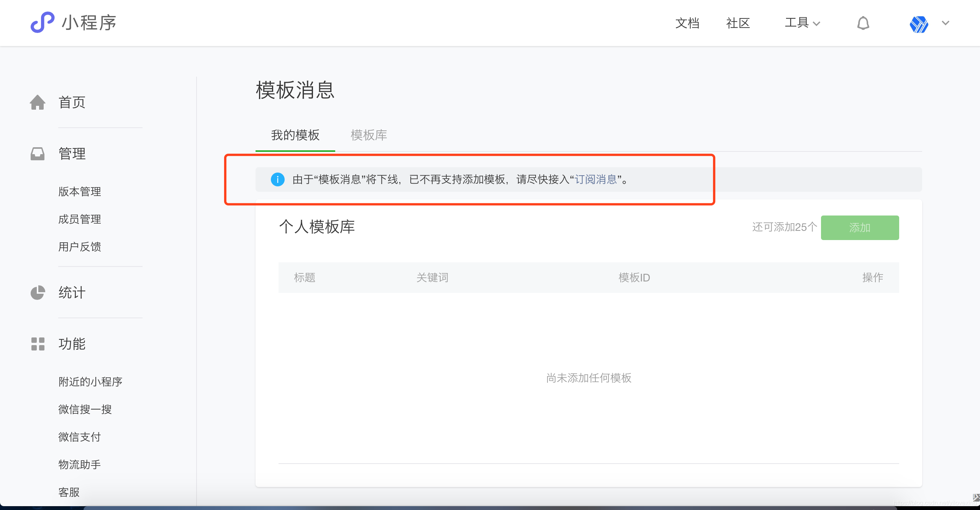Open 微信支付 in the sidebar
The image size is (980, 510).
[x=80, y=437]
